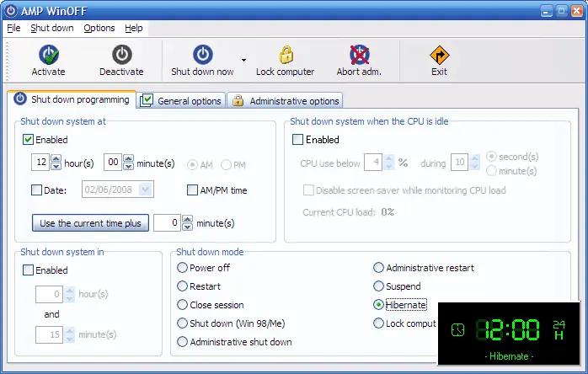Image resolution: width=588 pixels, height=374 pixels.
Task: Click the green clock icon in display
Action: click(x=457, y=329)
